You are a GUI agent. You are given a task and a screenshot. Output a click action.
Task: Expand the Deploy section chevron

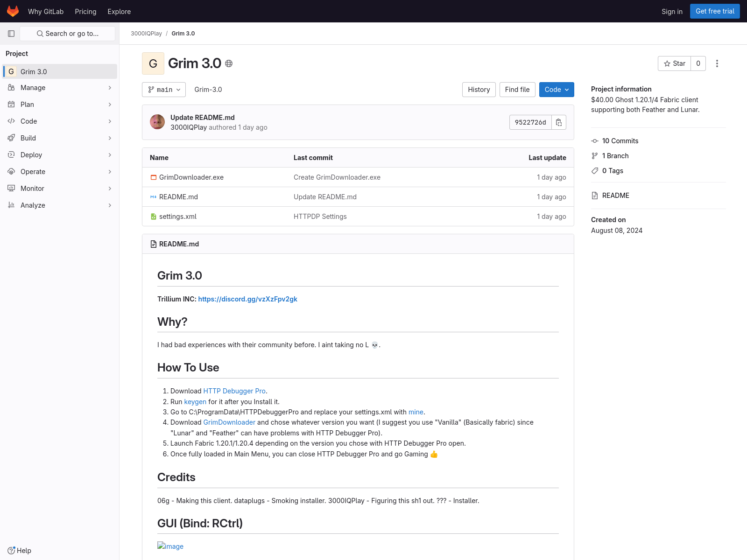pos(110,155)
